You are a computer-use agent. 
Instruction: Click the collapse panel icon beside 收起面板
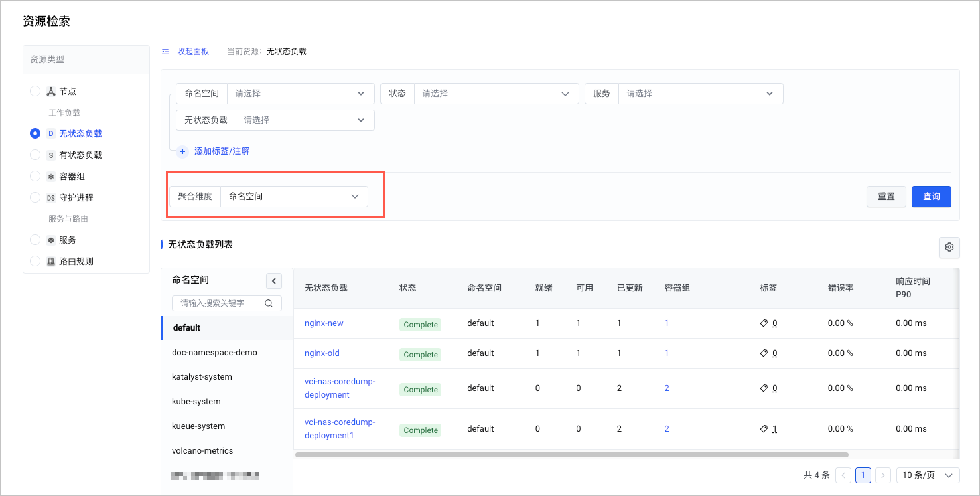pyautogui.click(x=165, y=51)
